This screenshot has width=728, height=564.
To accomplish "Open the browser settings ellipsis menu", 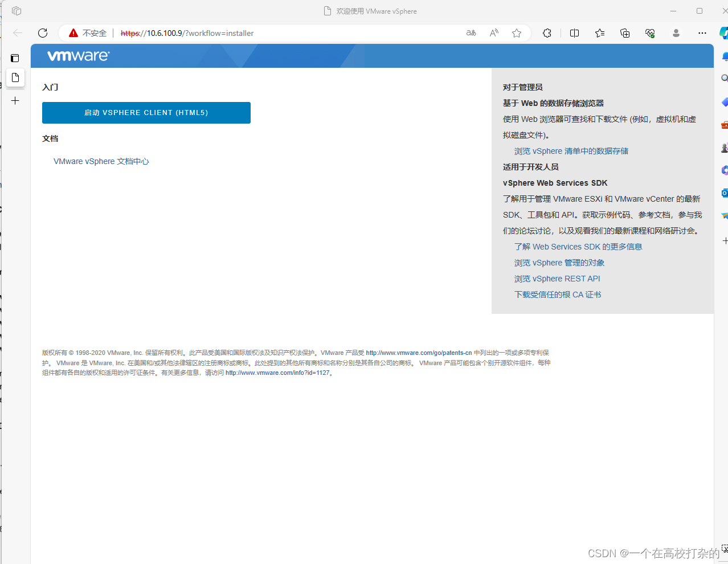I will pos(702,33).
